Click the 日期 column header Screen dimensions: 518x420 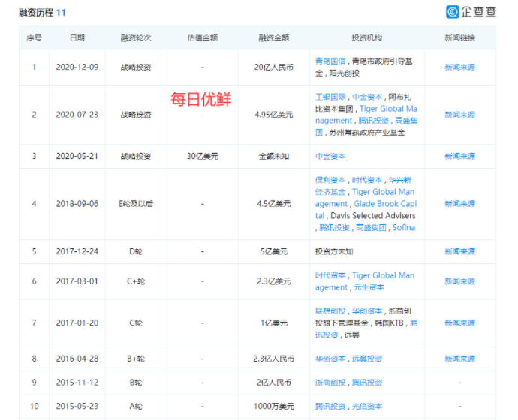coord(77,38)
